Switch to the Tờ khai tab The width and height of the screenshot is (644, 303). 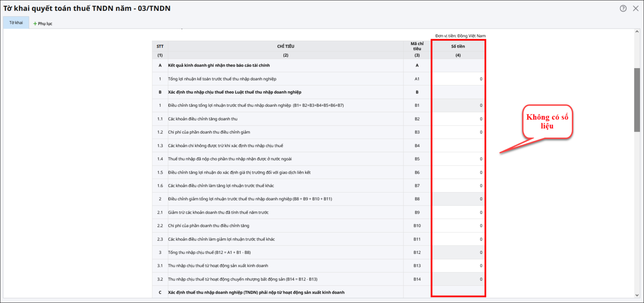click(x=16, y=23)
